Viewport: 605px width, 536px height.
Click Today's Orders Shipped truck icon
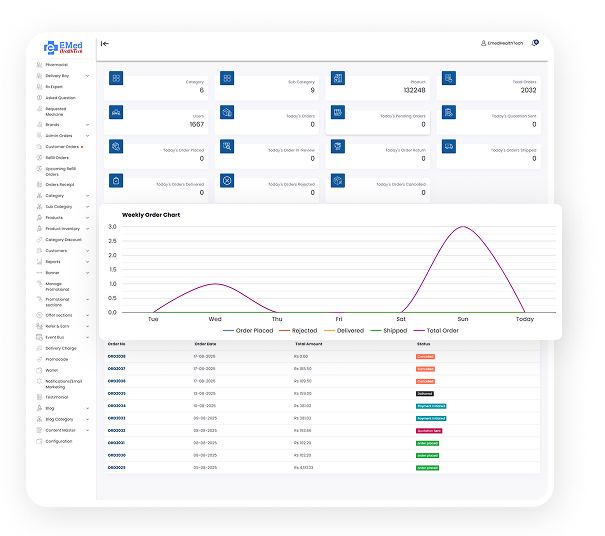[448, 147]
